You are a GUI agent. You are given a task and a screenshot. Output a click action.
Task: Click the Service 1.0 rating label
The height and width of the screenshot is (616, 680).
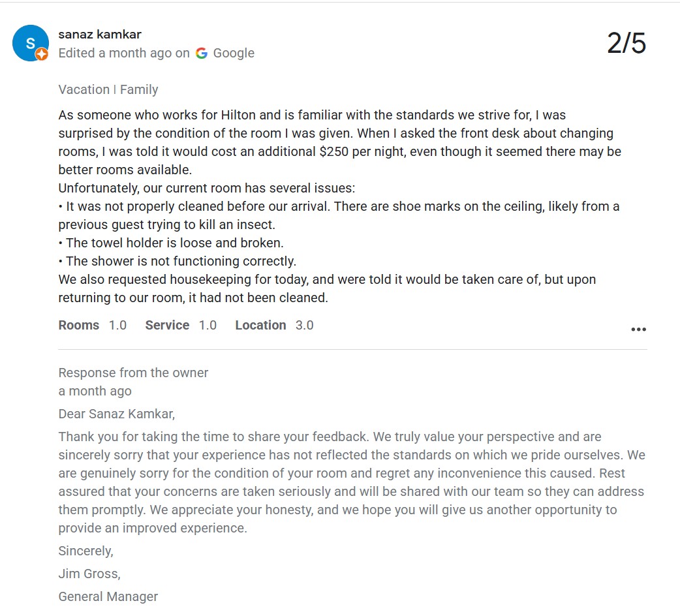(x=181, y=325)
